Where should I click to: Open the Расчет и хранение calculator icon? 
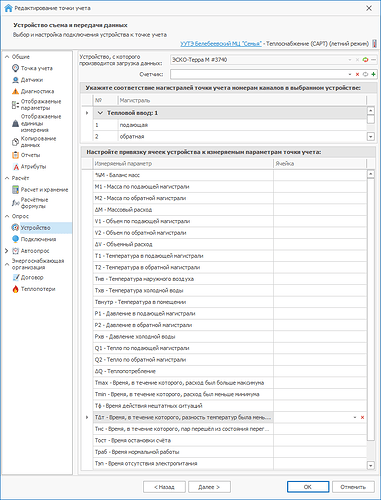click(15, 190)
